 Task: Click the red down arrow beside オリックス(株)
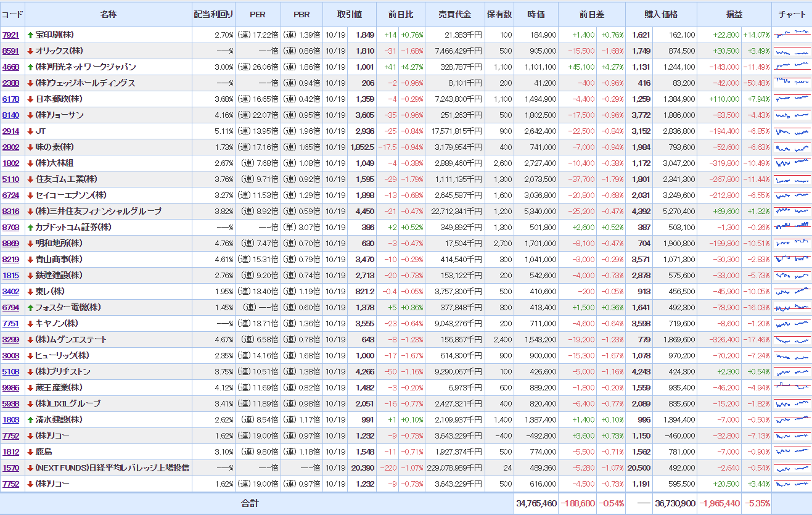coord(30,51)
